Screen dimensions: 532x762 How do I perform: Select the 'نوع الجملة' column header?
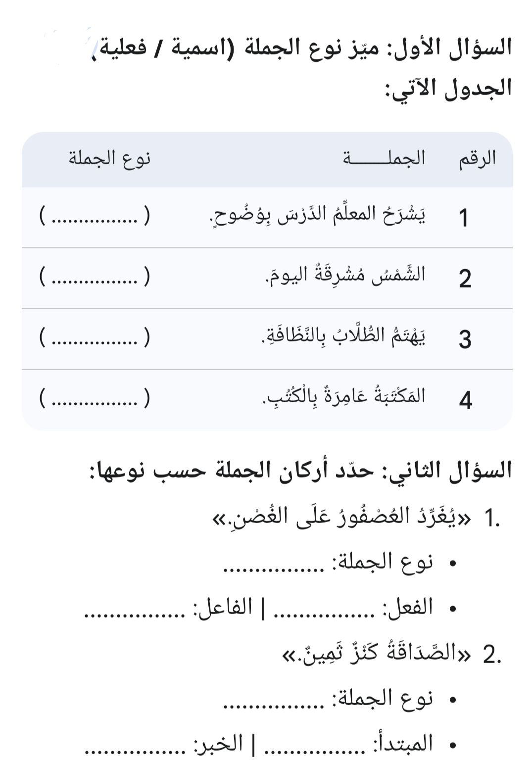pyautogui.click(x=109, y=159)
